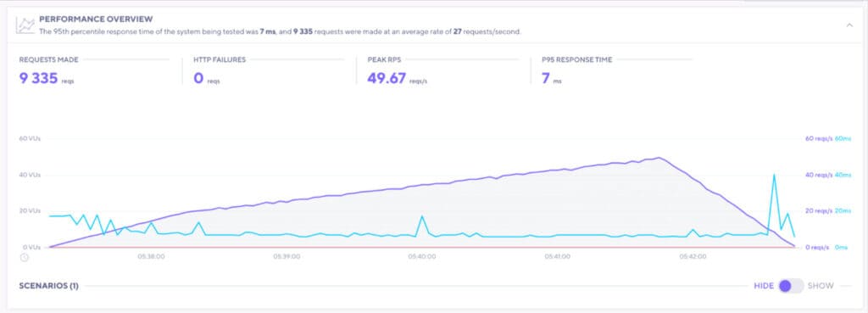Image resolution: width=868 pixels, height=313 pixels.
Task: Click the 05:41:00 time axis label
Action: point(557,256)
